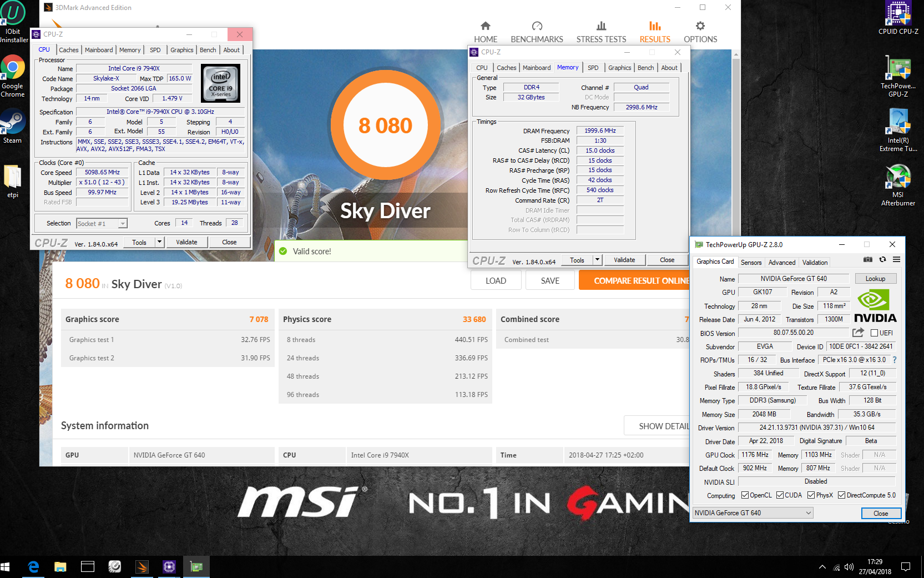
Task: Toggle UEFI checkbox in GPU-Z
Action: 875,333
